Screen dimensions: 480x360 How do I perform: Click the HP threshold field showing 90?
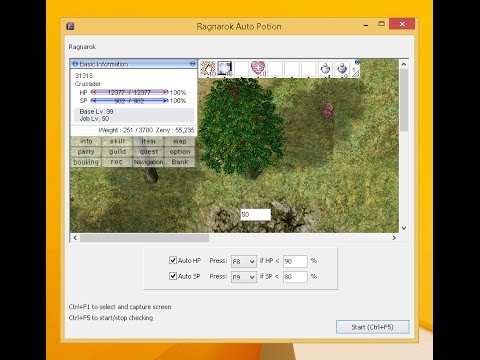(x=295, y=261)
